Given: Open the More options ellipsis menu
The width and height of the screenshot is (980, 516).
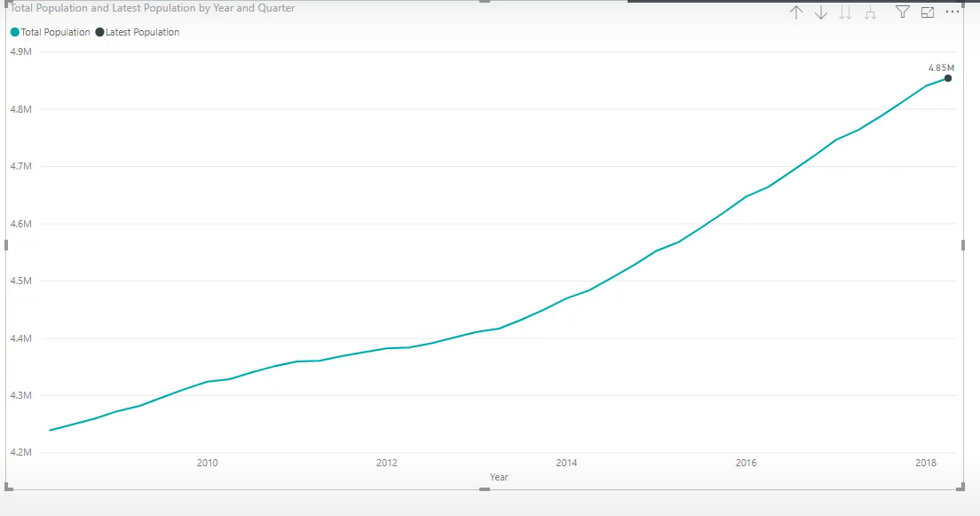Looking at the screenshot, I should 952,12.
